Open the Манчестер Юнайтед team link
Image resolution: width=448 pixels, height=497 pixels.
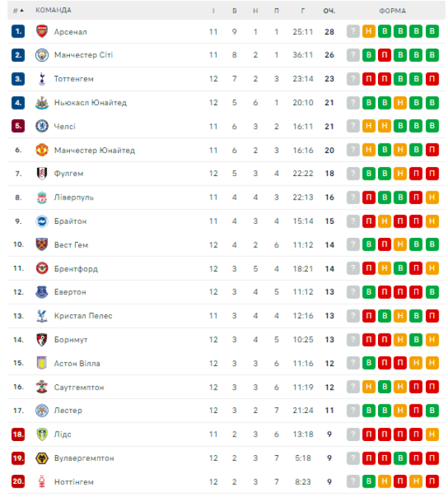point(94,150)
